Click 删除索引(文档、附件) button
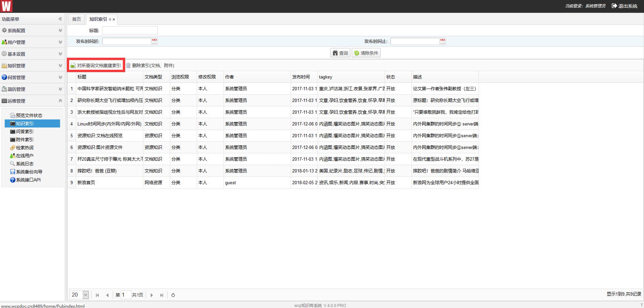This screenshot has width=644, height=308. 150,65
